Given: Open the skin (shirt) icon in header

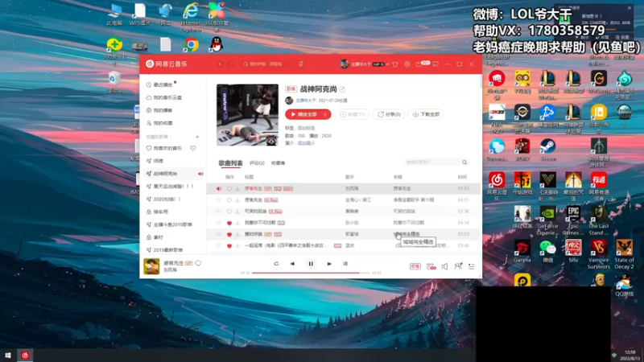Looking at the screenshot, I should (x=395, y=64).
